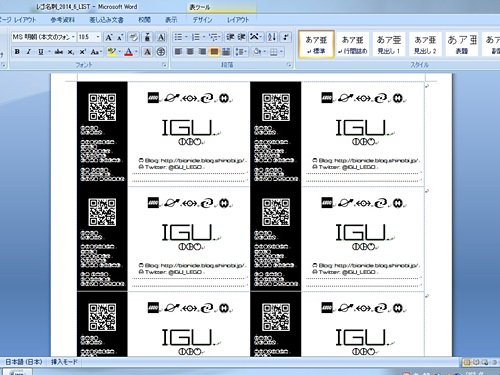
Task: Toggle bold formatting
Action: [17, 52]
